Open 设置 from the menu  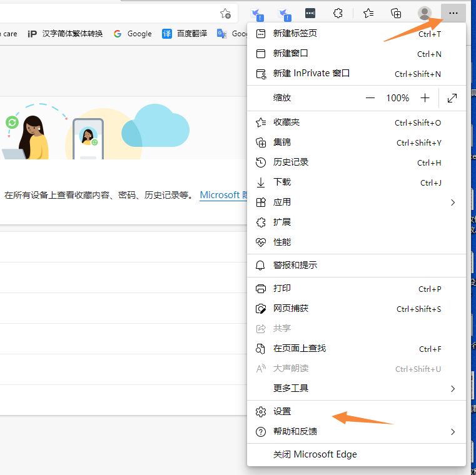[357, 412]
